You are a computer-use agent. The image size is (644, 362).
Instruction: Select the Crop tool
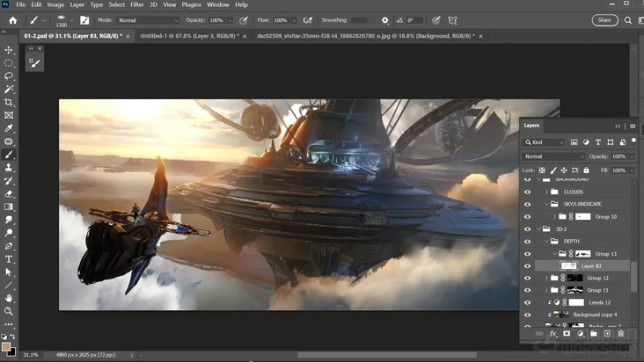[9, 103]
